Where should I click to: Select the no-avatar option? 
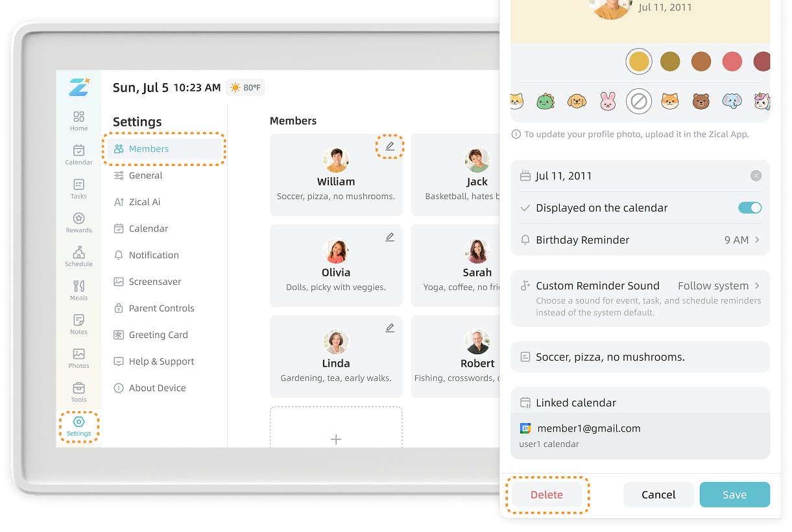click(x=639, y=101)
